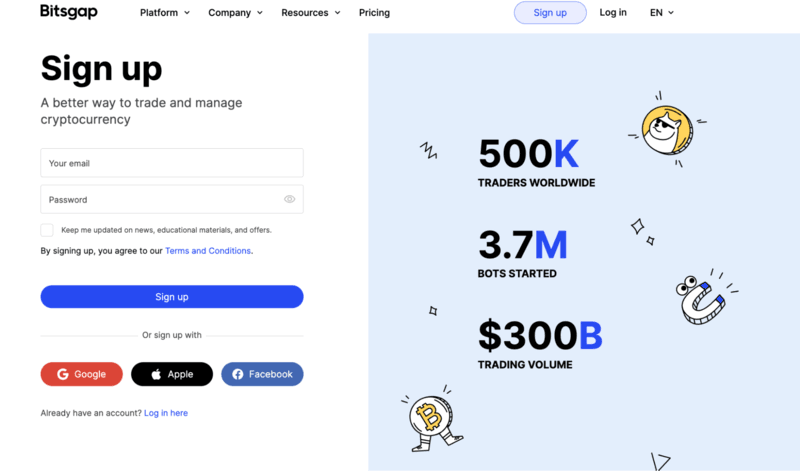Viewport: 800px width, 471px height.
Task: Open the Log in here link
Action: click(x=166, y=413)
